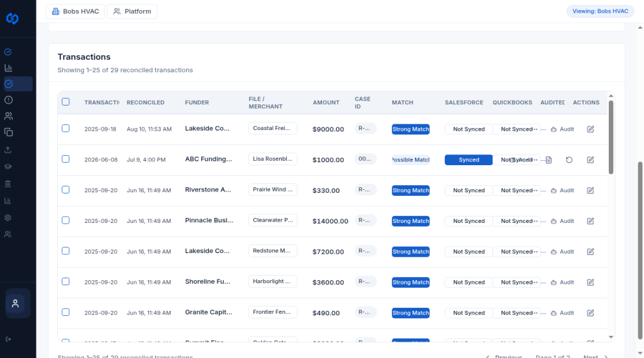The image size is (644, 358).
Task: Sort by Reconciled column header
Action: pyautogui.click(x=145, y=102)
